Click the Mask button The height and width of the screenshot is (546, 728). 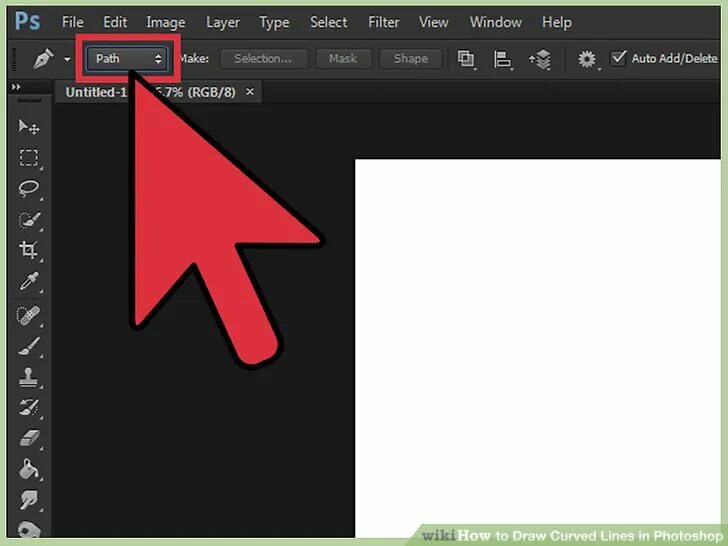[x=343, y=58]
